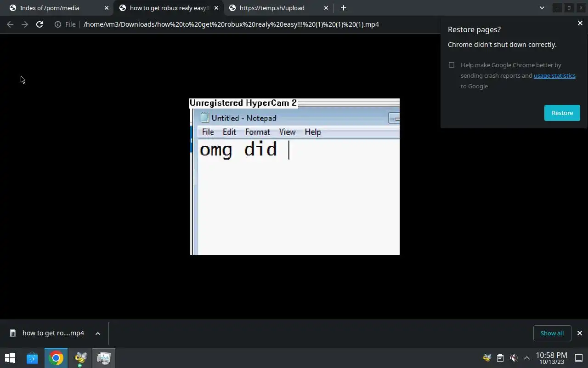Open the notification center icon
Screen dimensions: 588x368
click(x=579, y=358)
